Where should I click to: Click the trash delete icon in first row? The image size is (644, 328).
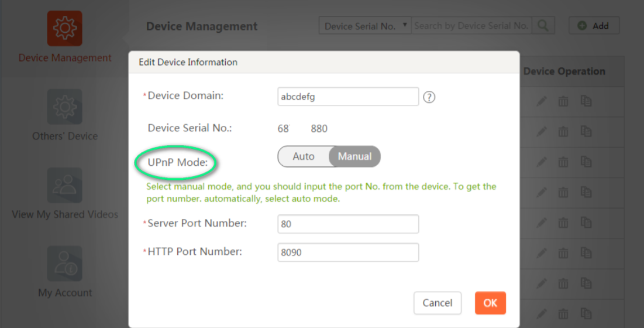click(563, 101)
